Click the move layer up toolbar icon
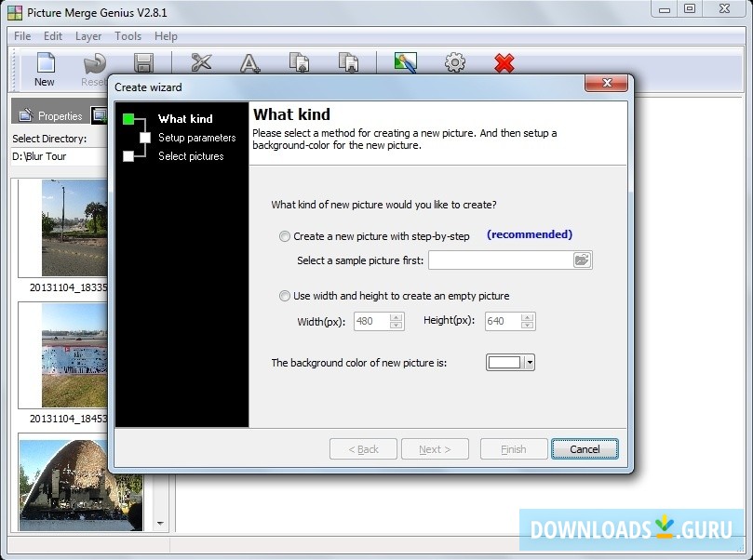This screenshot has height=560, width=753. tap(299, 62)
